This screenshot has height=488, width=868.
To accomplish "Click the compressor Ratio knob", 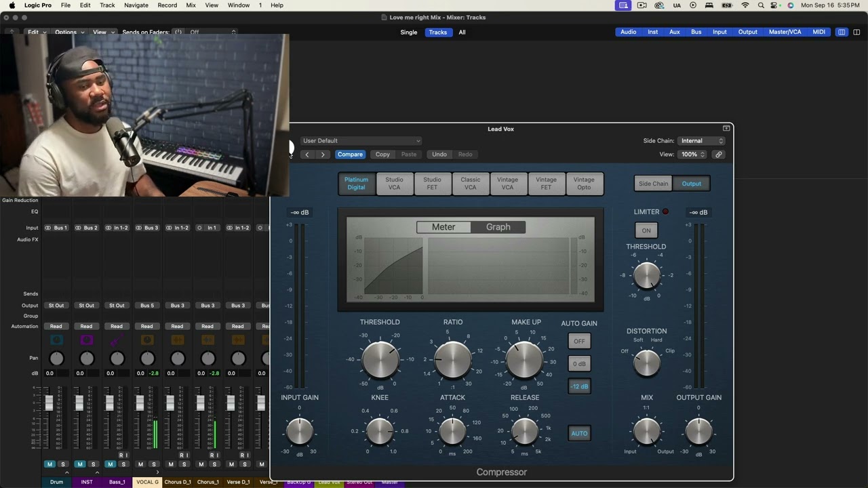I will pyautogui.click(x=453, y=359).
